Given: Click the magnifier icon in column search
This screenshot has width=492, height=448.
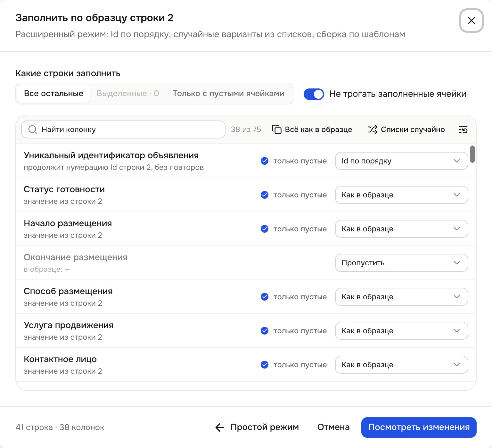Looking at the screenshot, I should (33, 129).
